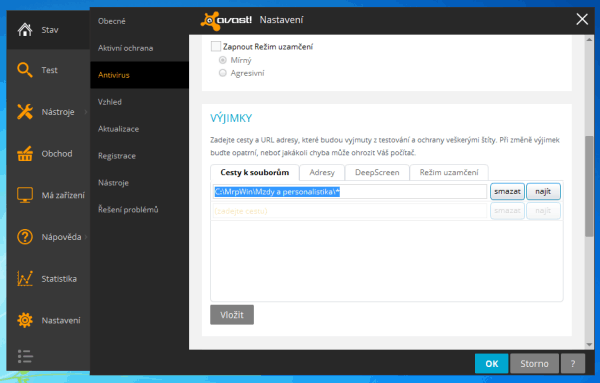Open Nástroje in the settings list
The width and height of the screenshot is (600, 383).
[113, 183]
